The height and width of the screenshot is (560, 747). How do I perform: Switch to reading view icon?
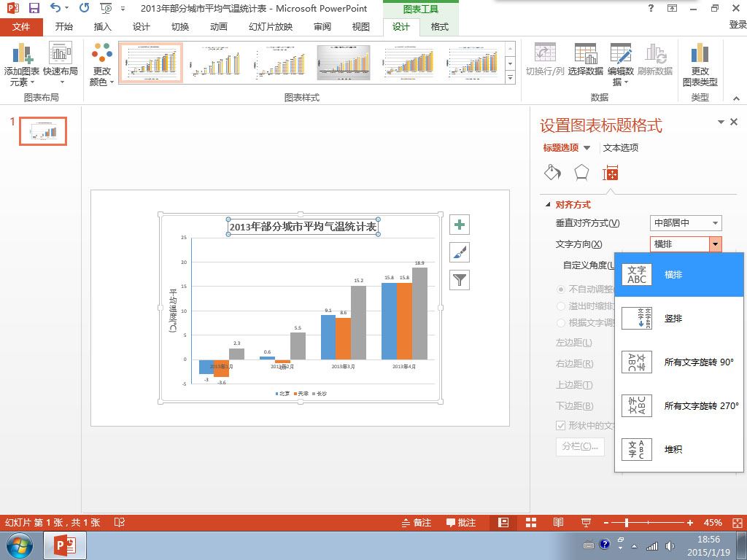pyautogui.click(x=558, y=523)
